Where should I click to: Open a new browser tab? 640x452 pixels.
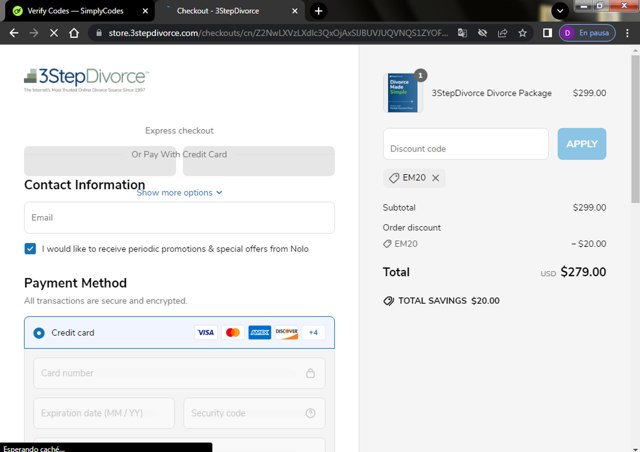[319, 11]
